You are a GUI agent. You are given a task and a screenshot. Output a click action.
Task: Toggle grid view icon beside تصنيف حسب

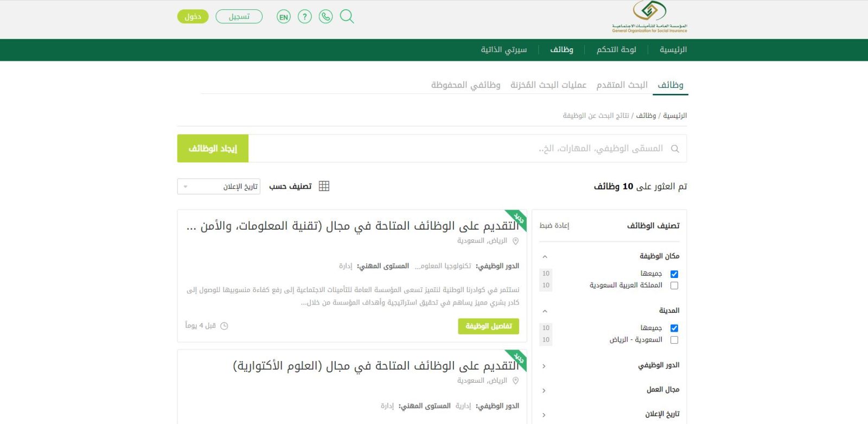pyautogui.click(x=324, y=186)
